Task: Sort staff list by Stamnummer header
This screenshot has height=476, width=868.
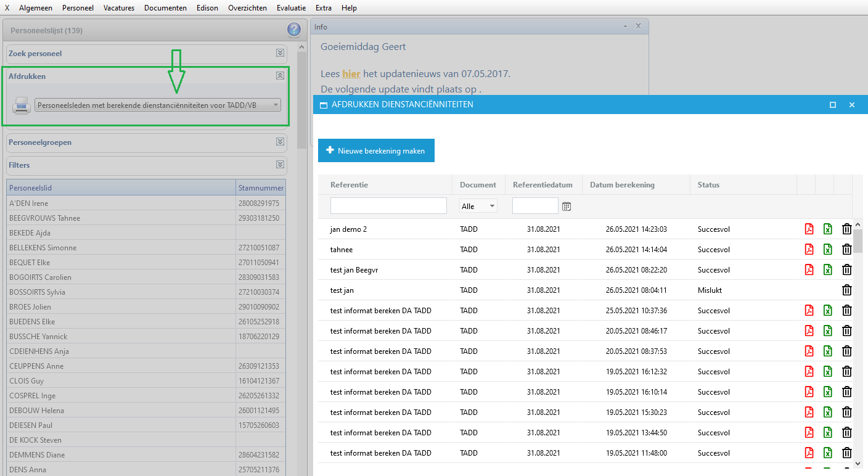Action: [261, 188]
